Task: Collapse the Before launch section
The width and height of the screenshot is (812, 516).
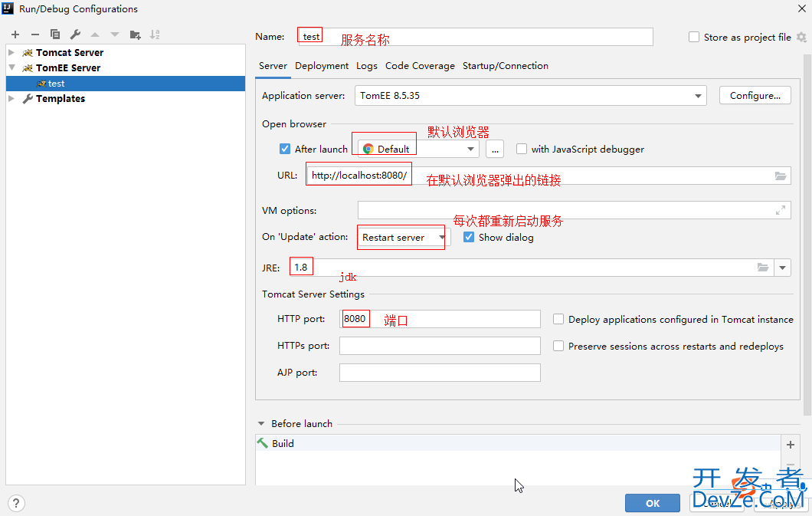Action: click(x=261, y=423)
